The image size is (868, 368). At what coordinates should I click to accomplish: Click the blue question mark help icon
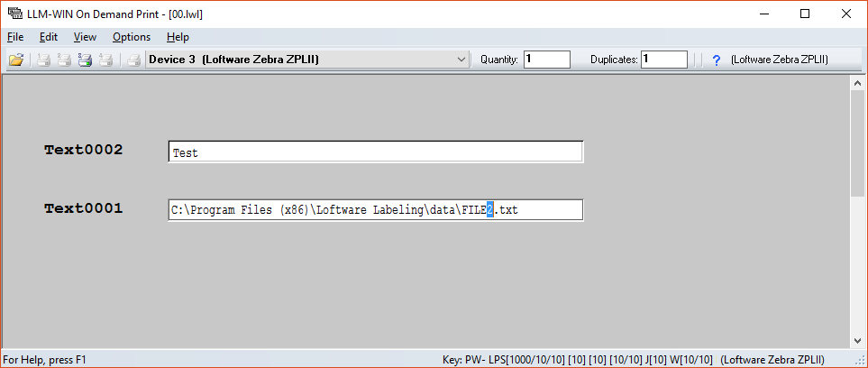(717, 60)
